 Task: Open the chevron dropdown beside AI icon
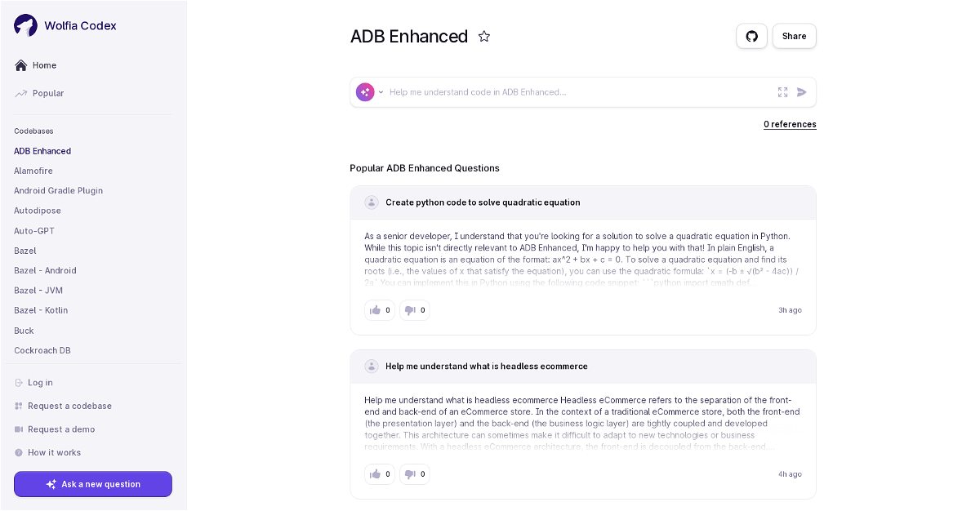(x=381, y=92)
